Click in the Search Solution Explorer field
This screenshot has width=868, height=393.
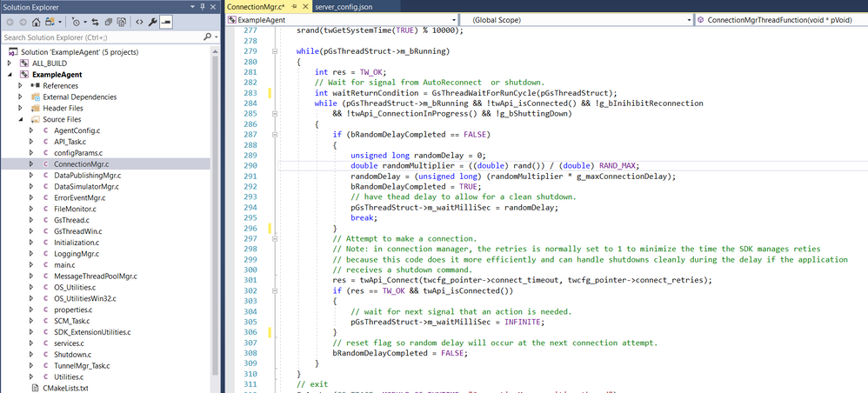click(x=102, y=37)
